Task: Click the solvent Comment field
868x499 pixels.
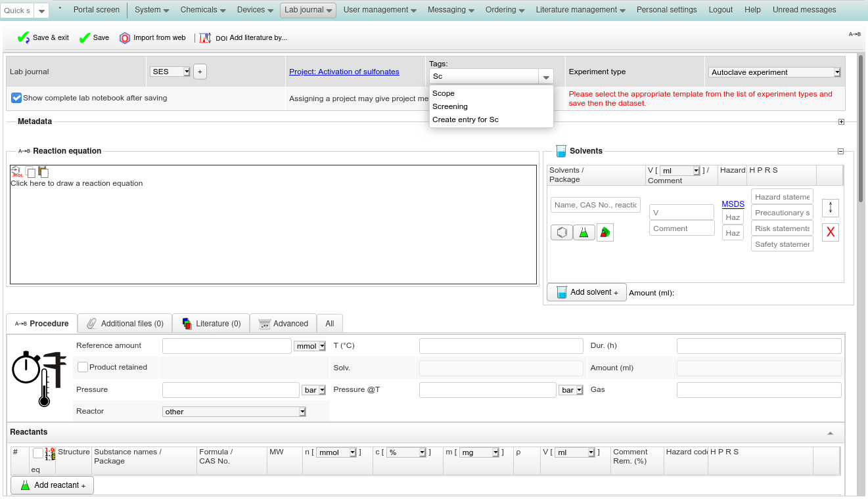Action: pos(682,228)
